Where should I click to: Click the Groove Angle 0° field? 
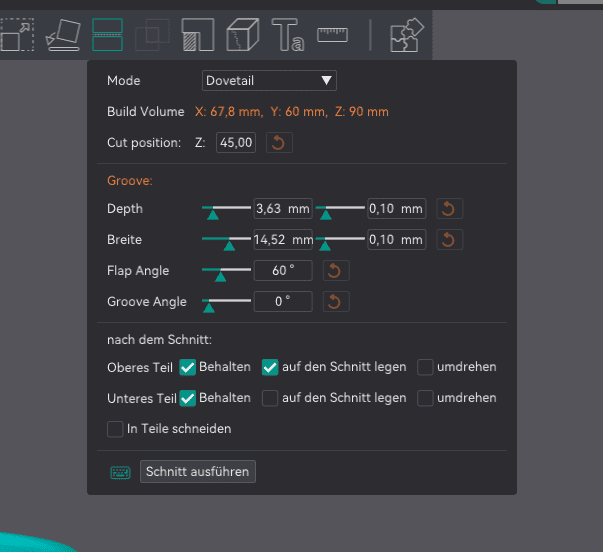283,302
